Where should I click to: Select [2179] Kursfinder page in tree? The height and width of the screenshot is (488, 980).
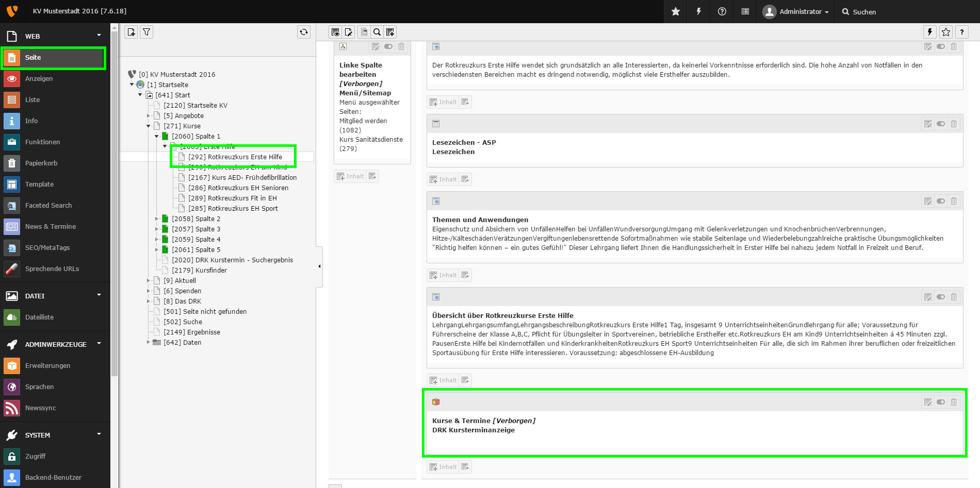click(x=199, y=270)
